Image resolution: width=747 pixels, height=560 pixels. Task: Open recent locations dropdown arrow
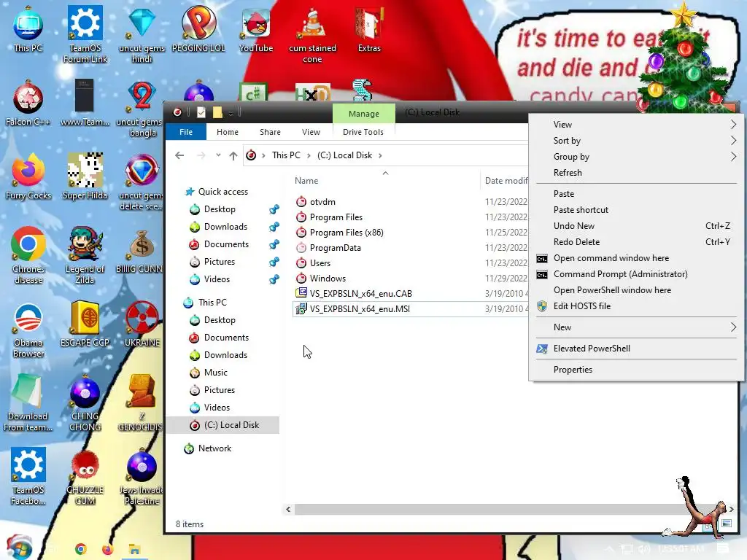(218, 155)
